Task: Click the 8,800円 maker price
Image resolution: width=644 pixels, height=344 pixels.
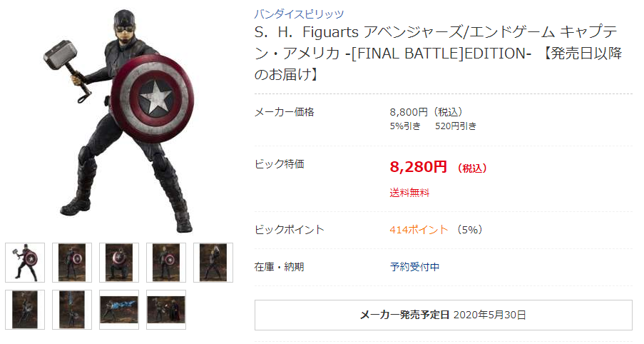Action: pyautogui.click(x=410, y=112)
